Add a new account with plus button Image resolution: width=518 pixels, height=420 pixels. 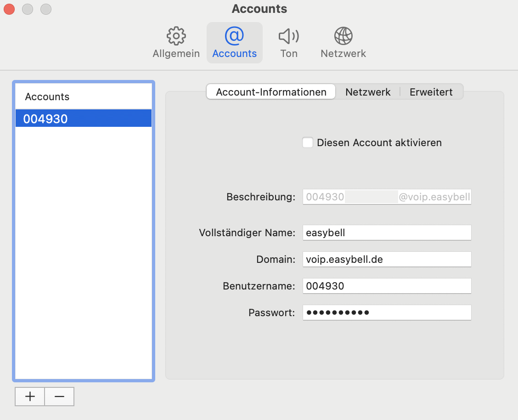pos(30,397)
